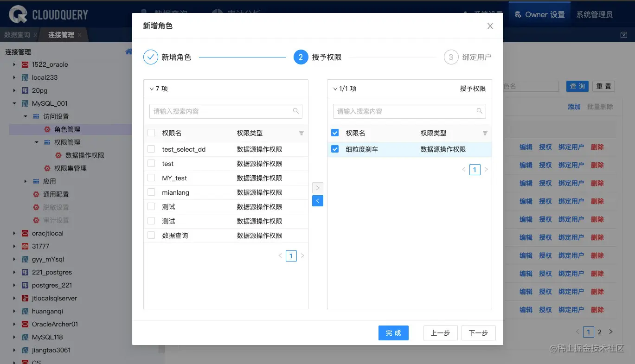Click the 下一步 button
Viewport: 635px width, 364px height.
click(479, 333)
